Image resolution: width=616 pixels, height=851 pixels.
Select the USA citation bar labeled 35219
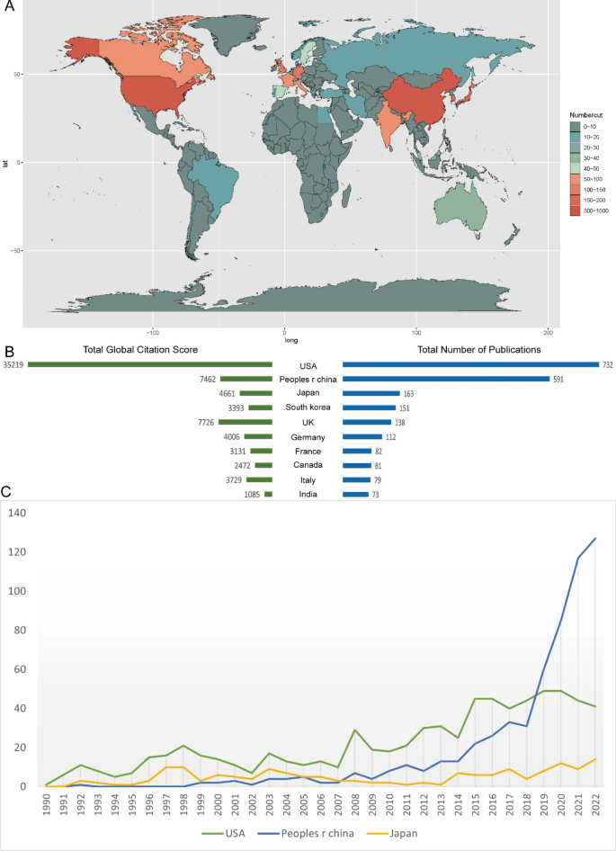point(150,364)
